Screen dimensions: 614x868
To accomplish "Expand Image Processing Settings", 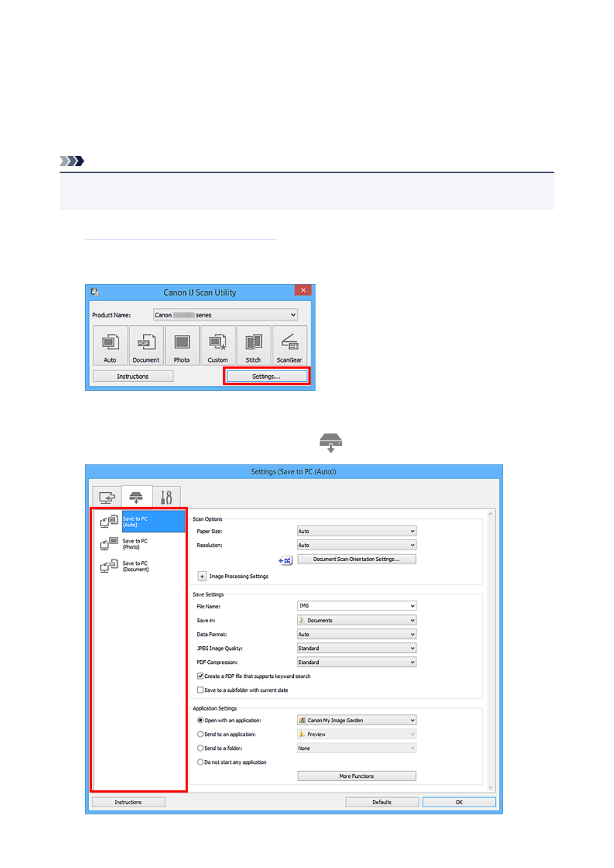I will (x=202, y=576).
